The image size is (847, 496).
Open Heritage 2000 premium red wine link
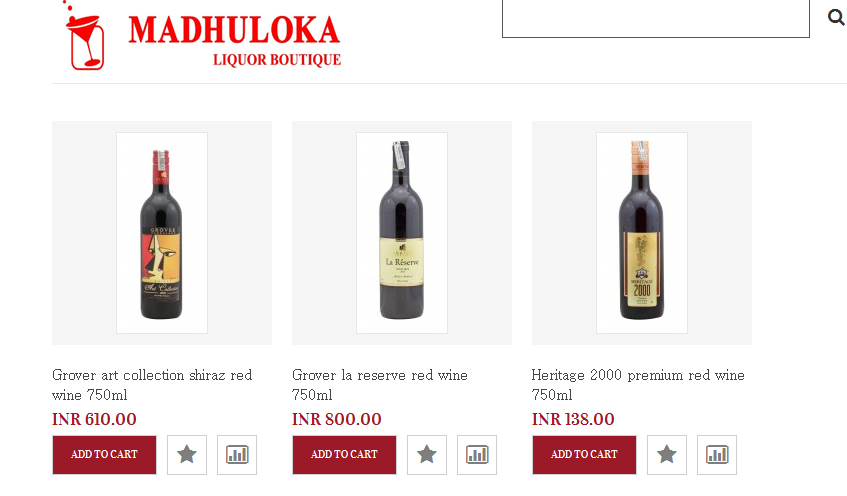coord(638,385)
